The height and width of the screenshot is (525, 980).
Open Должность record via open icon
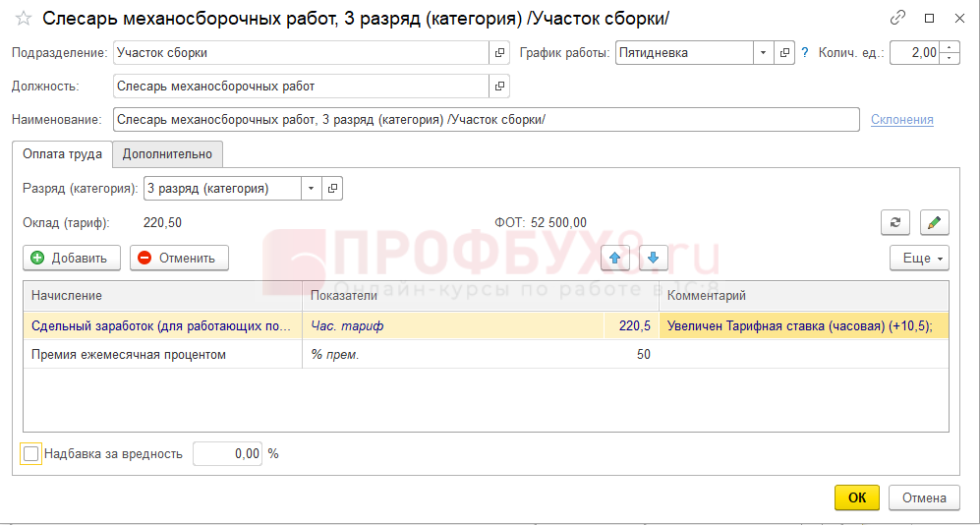coord(498,87)
